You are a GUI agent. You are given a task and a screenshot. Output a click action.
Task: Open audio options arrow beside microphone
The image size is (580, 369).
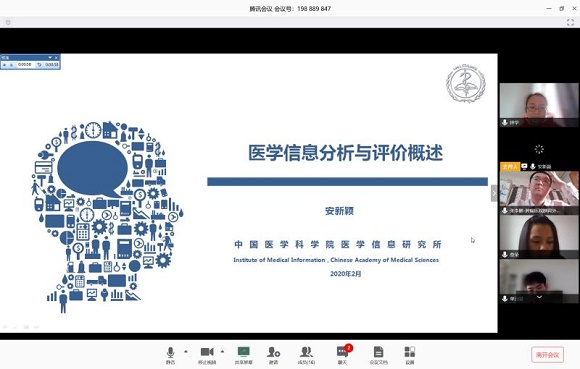click(x=186, y=352)
